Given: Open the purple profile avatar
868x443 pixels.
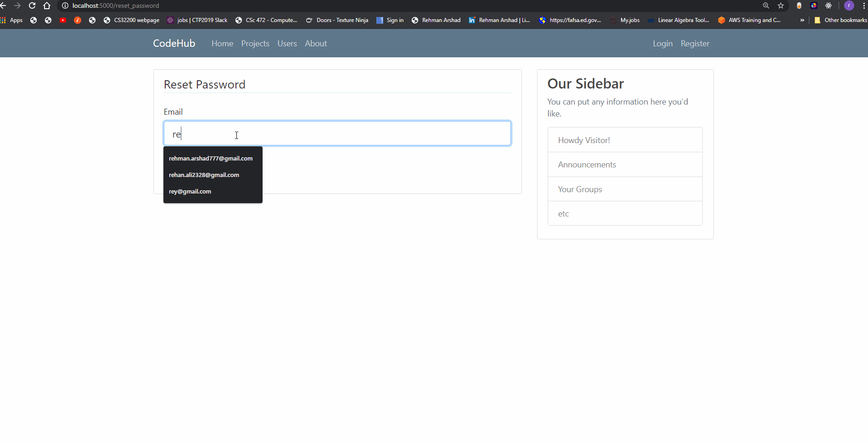Looking at the screenshot, I should tap(849, 6).
